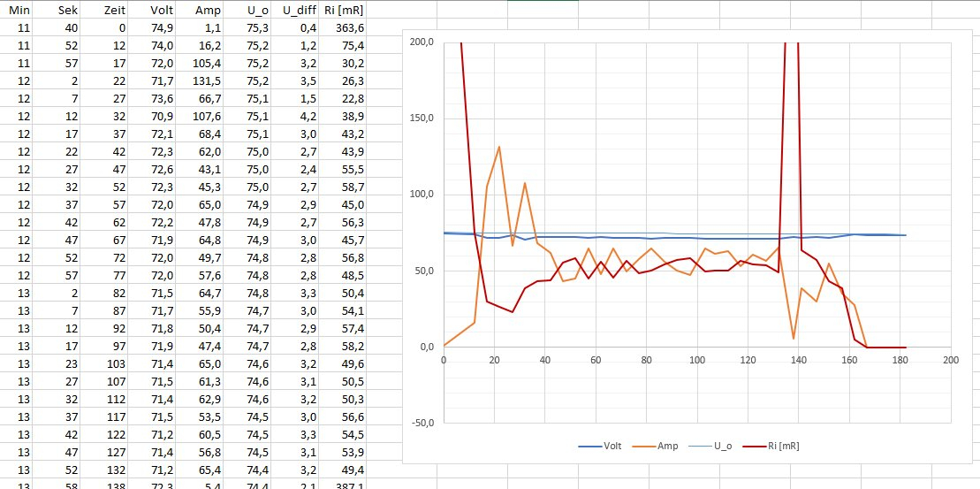Click the Sek header cell

pos(67,11)
